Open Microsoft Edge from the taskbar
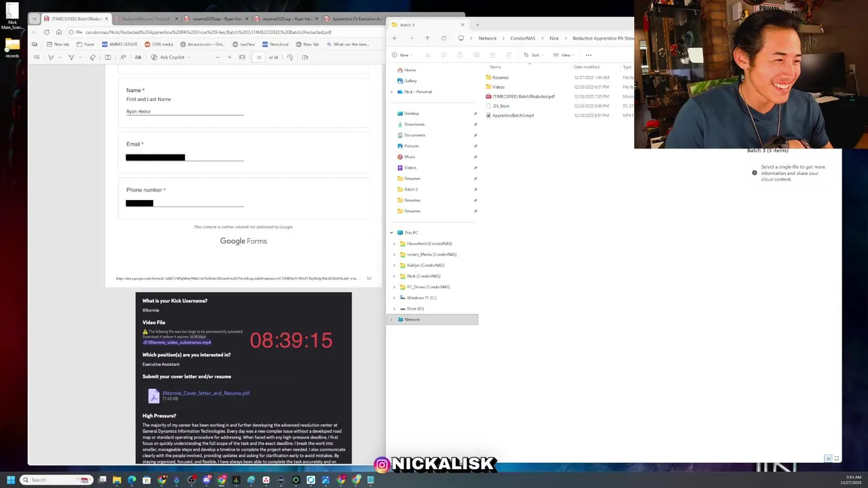The image size is (868, 488). tap(132, 480)
